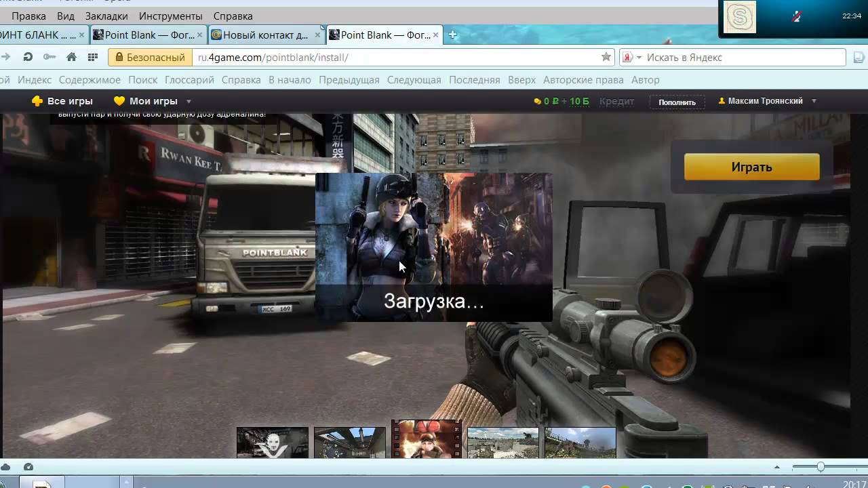Click the coins balance icon

click(x=537, y=102)
